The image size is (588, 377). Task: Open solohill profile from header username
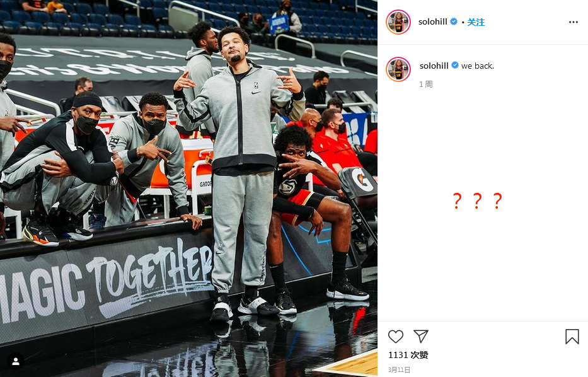pos(433,22)
